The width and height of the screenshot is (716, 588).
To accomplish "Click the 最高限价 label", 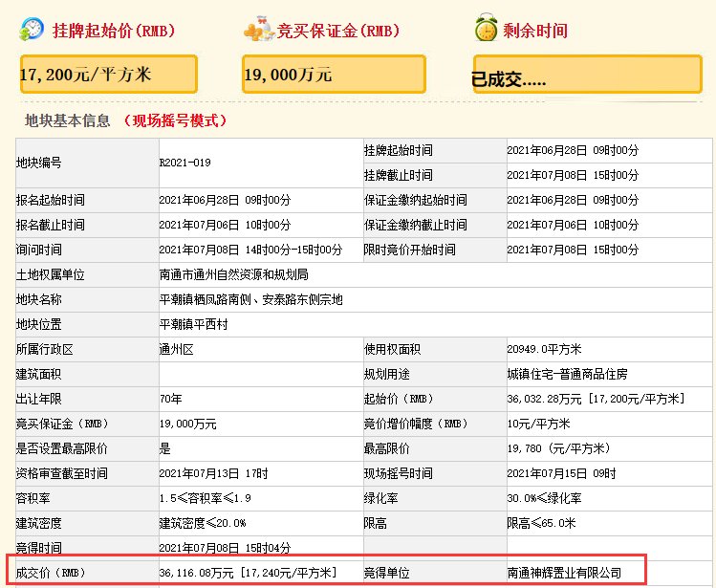I will pos(387,448).
